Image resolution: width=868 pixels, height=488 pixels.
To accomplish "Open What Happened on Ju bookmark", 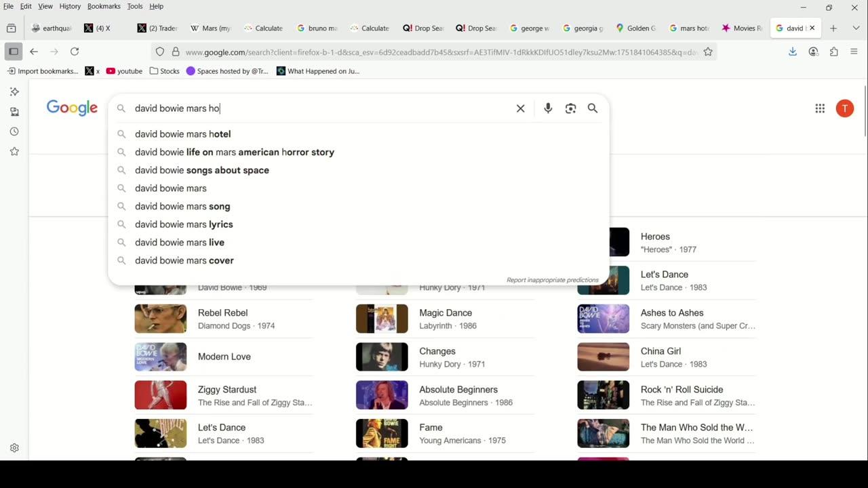I will [x=318, y=71].
